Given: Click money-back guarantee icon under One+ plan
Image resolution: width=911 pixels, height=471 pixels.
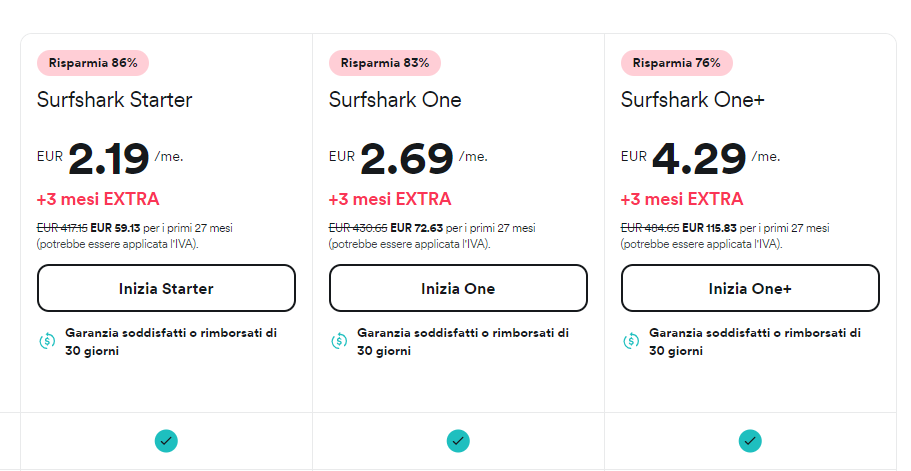Looking at the screenshot, I should coord(631,341).
